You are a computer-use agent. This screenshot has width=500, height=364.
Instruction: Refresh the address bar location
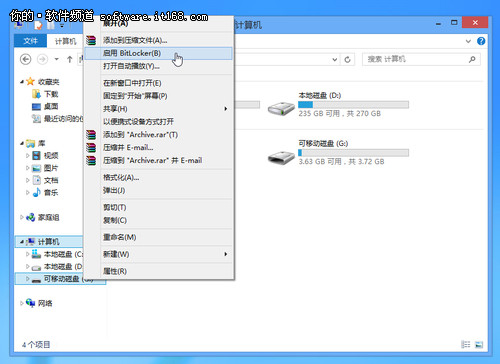point(347,59)
